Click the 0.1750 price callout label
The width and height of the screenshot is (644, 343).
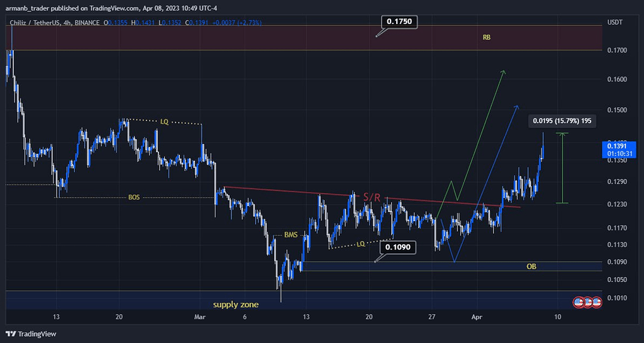(399, 22)
